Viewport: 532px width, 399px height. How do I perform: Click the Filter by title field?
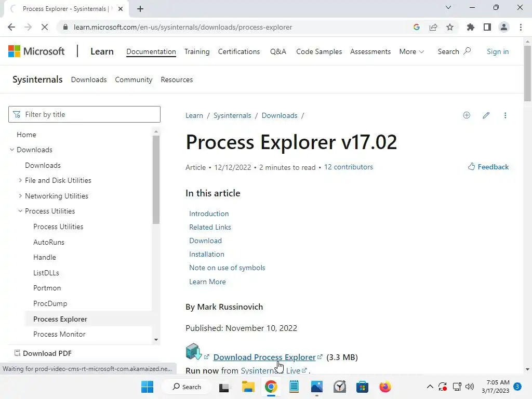point(84,114)
